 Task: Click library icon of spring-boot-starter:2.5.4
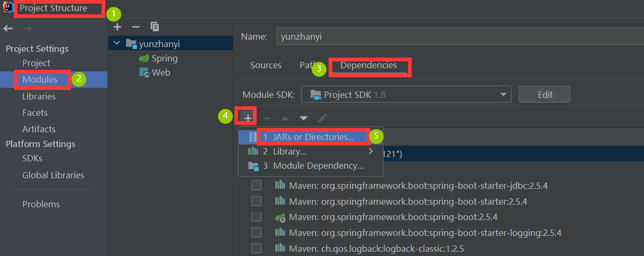[x=280, y=202]
